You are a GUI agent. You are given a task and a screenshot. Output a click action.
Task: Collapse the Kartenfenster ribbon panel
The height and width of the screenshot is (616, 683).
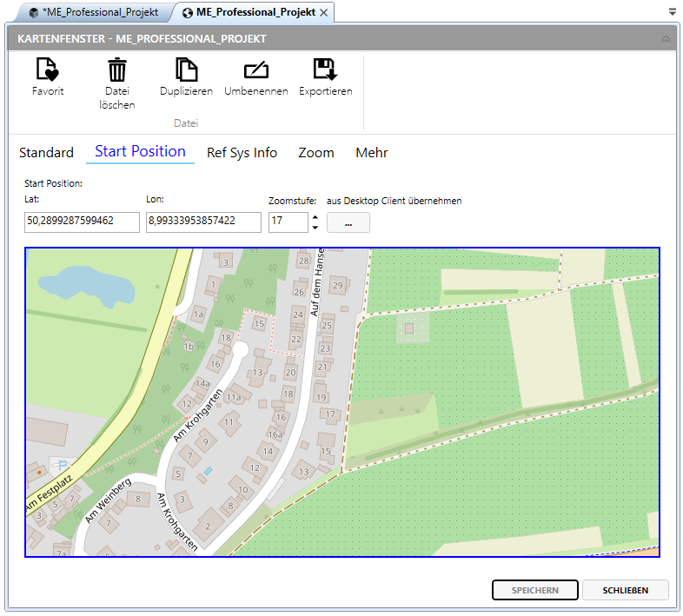666,39
